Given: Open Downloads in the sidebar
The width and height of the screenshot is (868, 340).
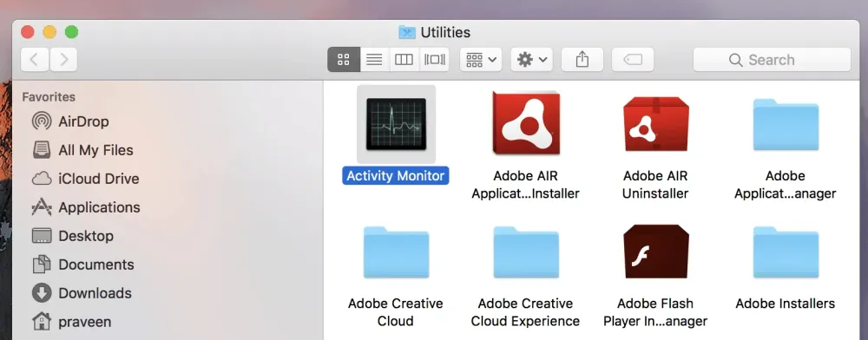Looking at the screenshot, I should click(x=82, y=293).
